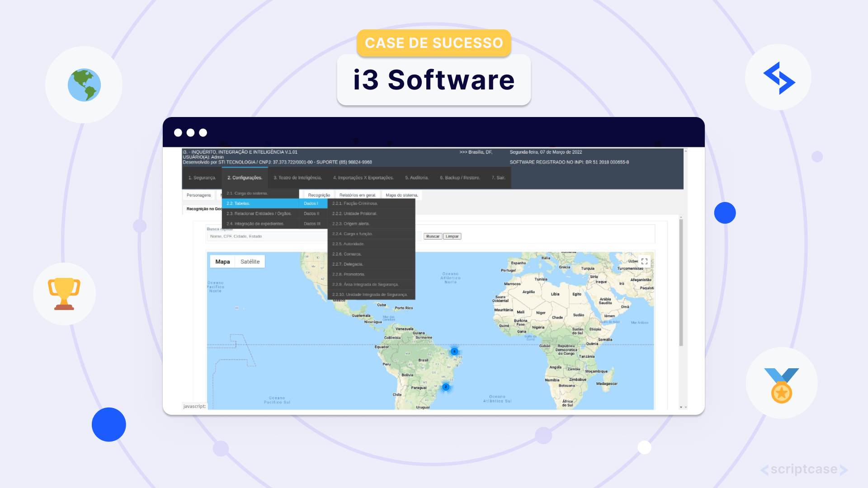
Task: Click the Venezuela label on the map
Action: [404, 329]
